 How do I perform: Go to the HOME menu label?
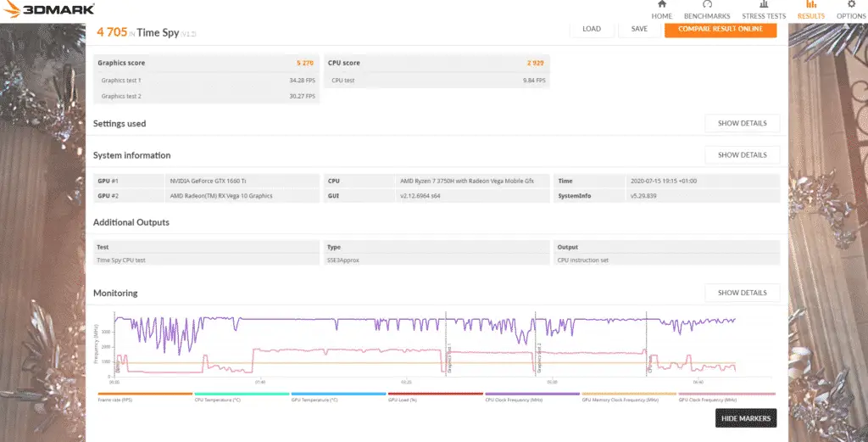coord(661,16)
